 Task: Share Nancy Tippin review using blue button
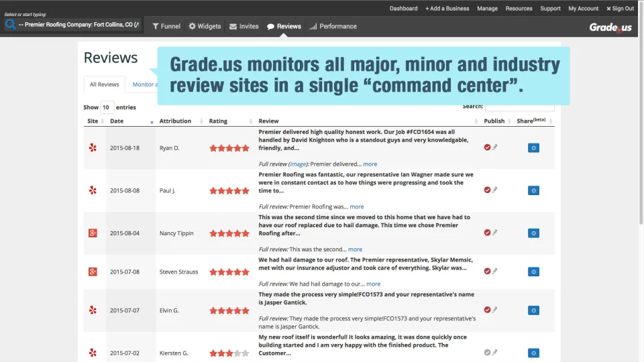click(x=533, y=233)
